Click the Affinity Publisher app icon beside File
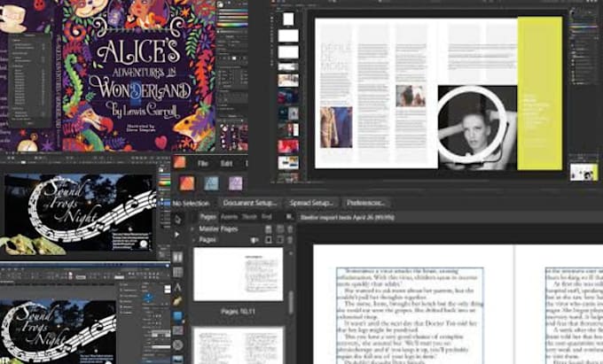This screenshot has width=603, height=364. point(179,163)
